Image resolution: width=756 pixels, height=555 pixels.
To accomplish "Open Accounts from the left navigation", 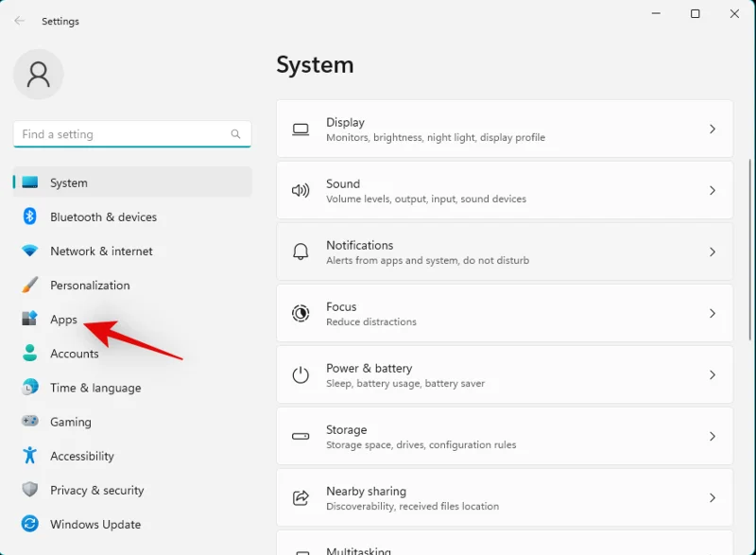I will [x=74, y=353].
